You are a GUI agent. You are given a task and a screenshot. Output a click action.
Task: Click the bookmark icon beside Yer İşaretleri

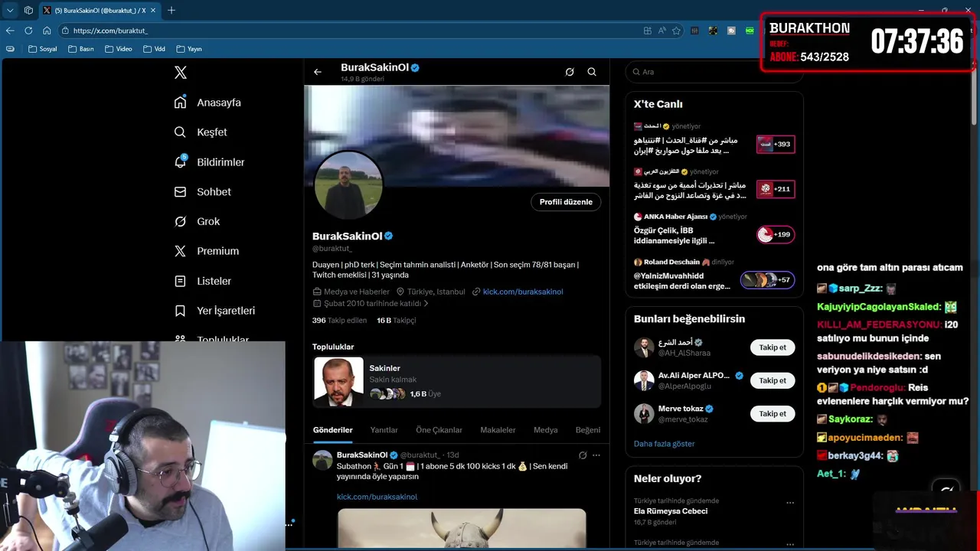coord(181,311)
